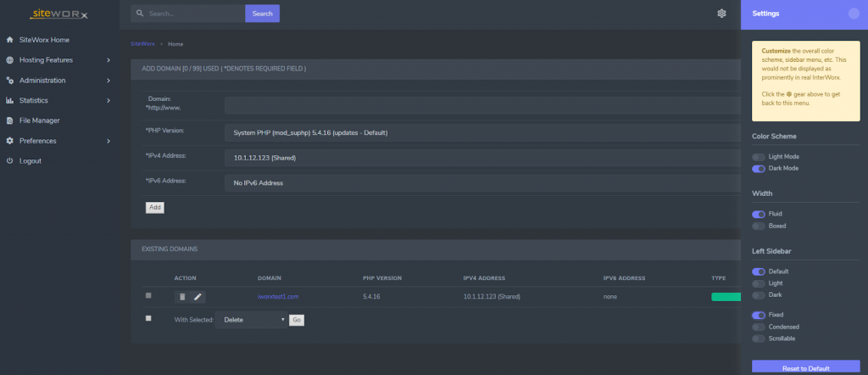Image resolution: width=868 pixels, height=375 pixels.
Task: Click the Logout power icon
Action: pos(9,160)
